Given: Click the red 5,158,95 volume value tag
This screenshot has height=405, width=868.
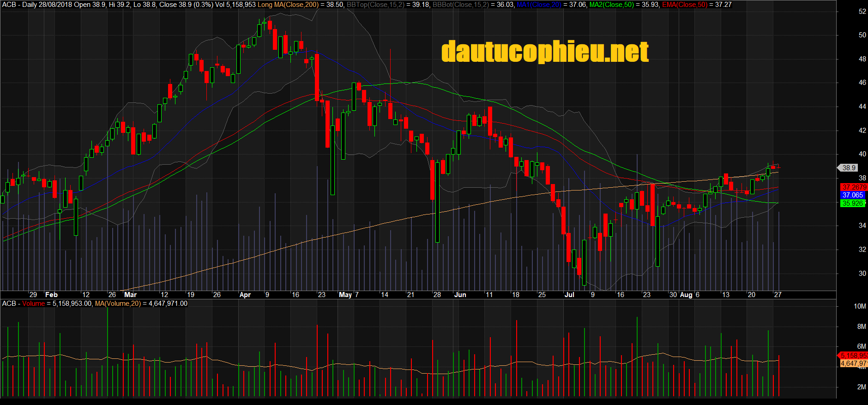Looking at the screenshot, I should pos(854,355).
